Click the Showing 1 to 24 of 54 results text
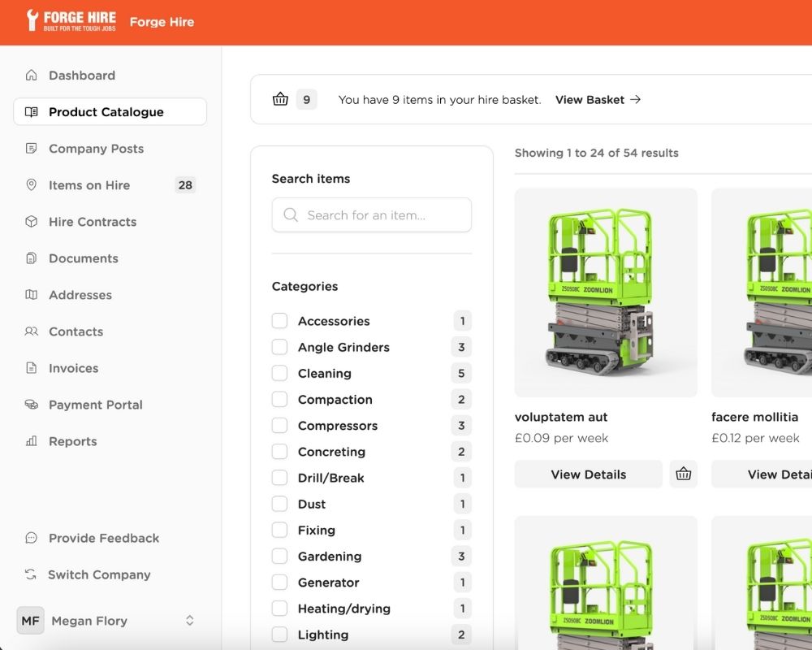The width and height of the screenshot is (812, 650). (x=597, y=153)
